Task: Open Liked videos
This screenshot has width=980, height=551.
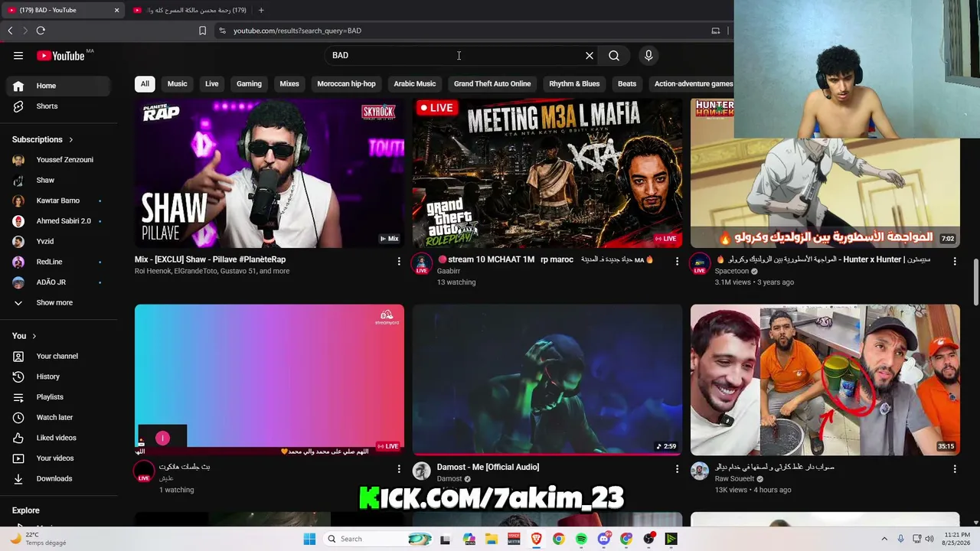Action: pyautogui.click(x=59, y=438)
